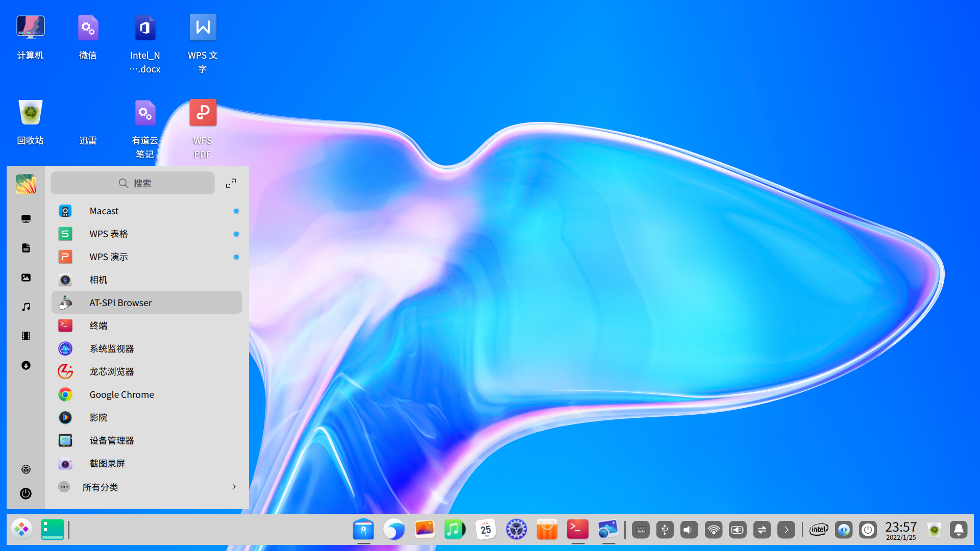Open 系统监视器 from the launcher
This screenshot has width=980, height=551.
coord(111,348)
